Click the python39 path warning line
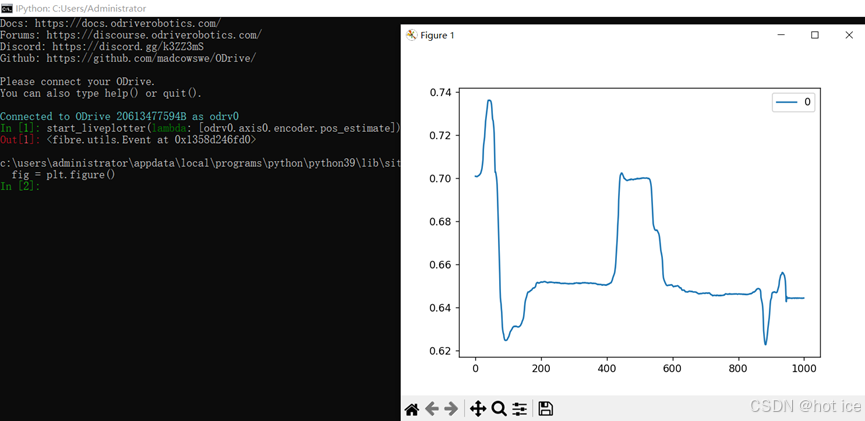Viewport: 865px width, 421px height. (x=200, y=163)
